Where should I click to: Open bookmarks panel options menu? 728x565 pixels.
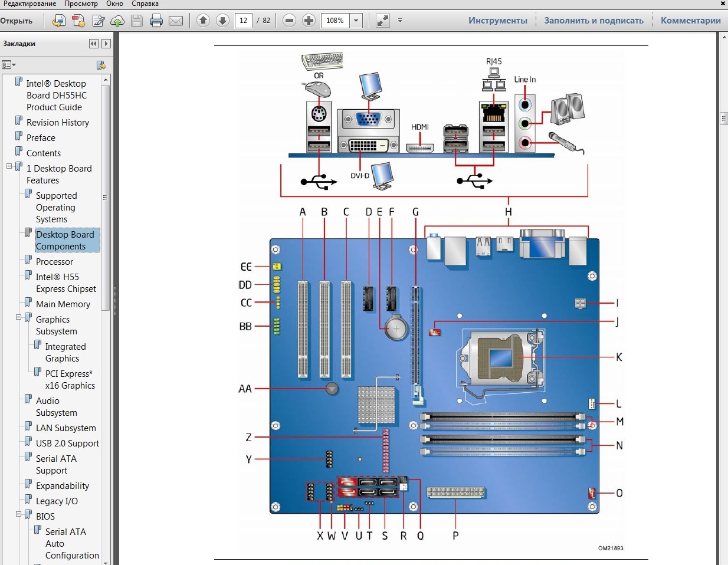(x=9, y=65)
